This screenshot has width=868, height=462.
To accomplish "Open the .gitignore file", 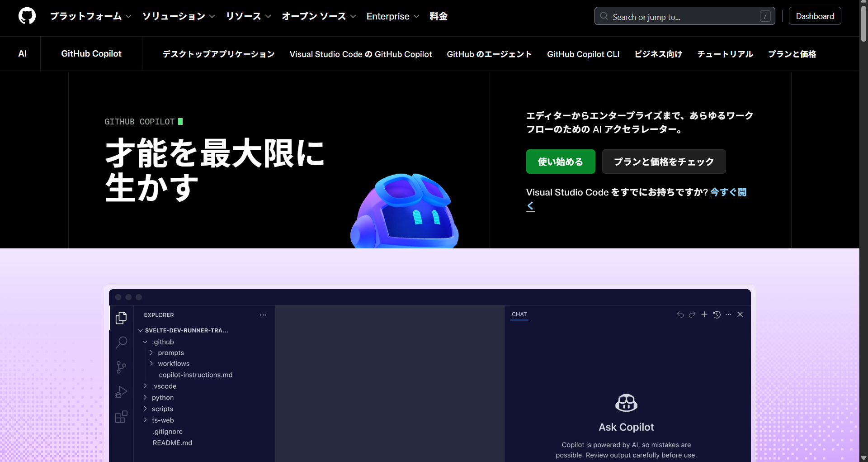I will (x=168, y=432).
